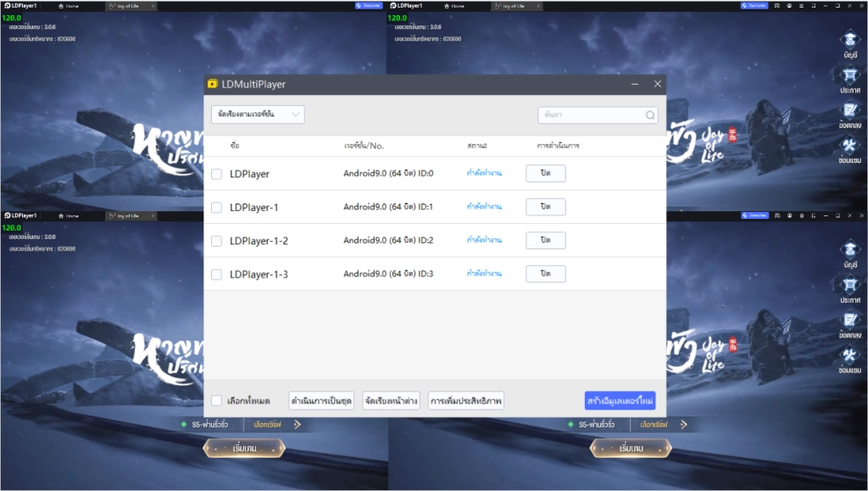This screenshot has width=868, height=491.
Task: Click blue สร้างอีมูเลเตอร์ใหม่ new emulator button
Action: [620, 400]
